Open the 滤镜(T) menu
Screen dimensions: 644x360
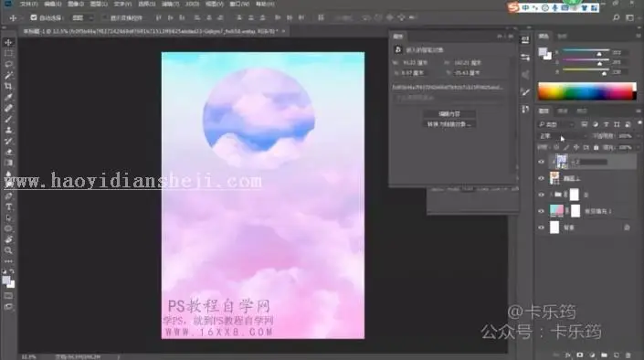point(171,4)
